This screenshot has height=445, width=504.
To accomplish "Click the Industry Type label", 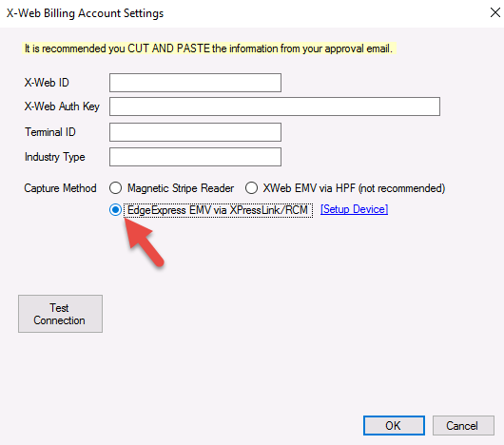I will click(55, 157).
